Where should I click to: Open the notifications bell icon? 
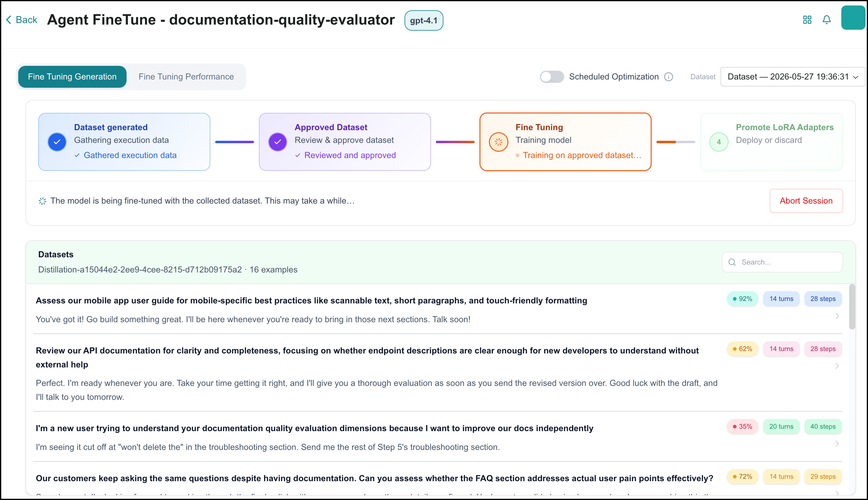pyautogui.click(x=826, y=20)
